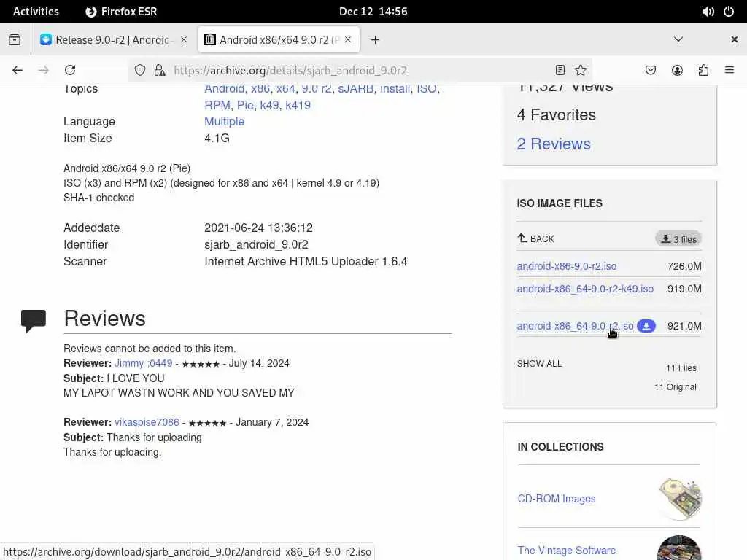Click the download icon beside android-x86_64-9.0-r2.iso
747x560 pixels.
coord(646,326)
